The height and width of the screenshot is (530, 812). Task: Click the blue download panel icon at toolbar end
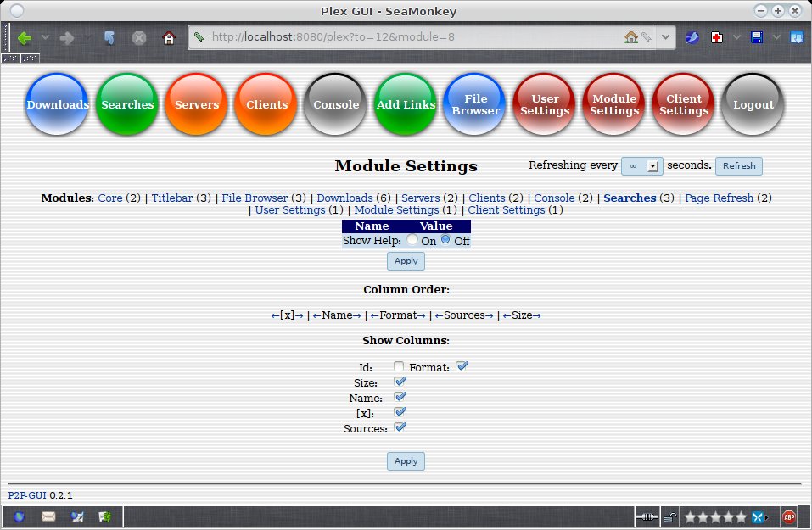point(796,37)
